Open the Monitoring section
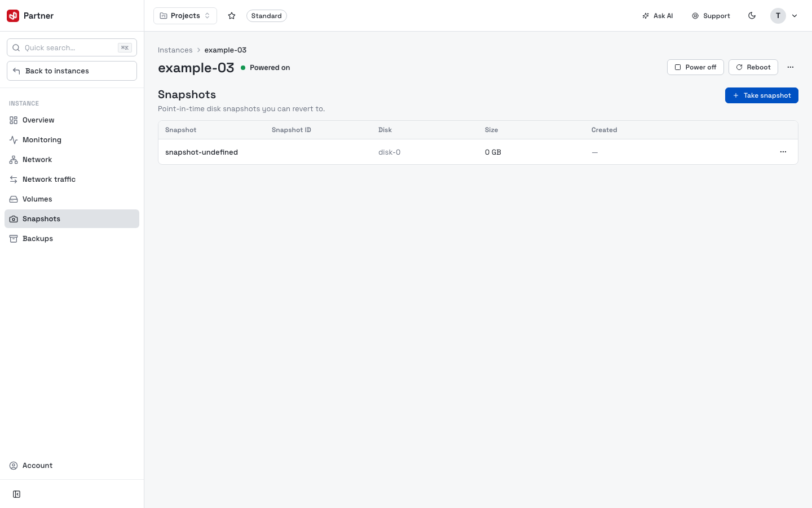This screenshot has width=812, height=508. 72,140
